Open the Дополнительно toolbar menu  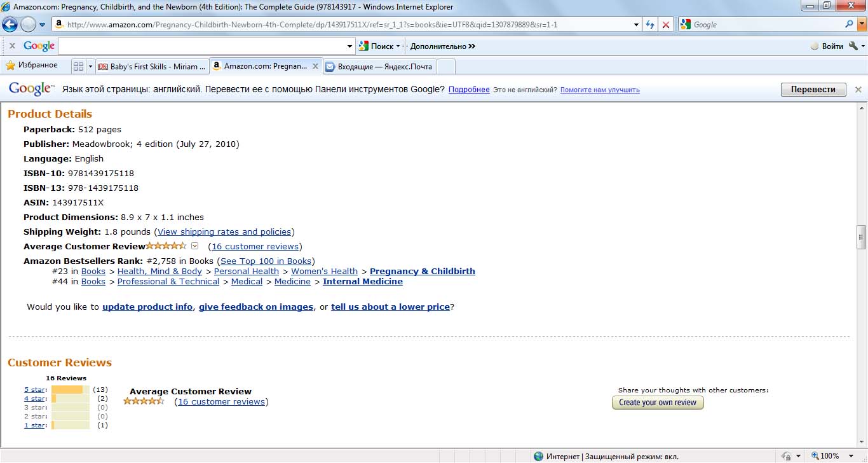click(443, 46)
